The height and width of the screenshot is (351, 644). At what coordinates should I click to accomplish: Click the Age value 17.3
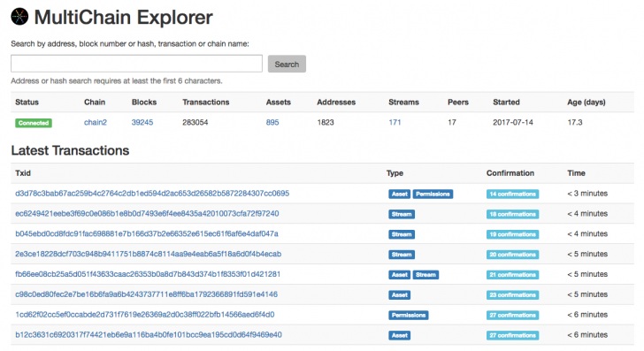pyautogui.click(x=575, y=122)
